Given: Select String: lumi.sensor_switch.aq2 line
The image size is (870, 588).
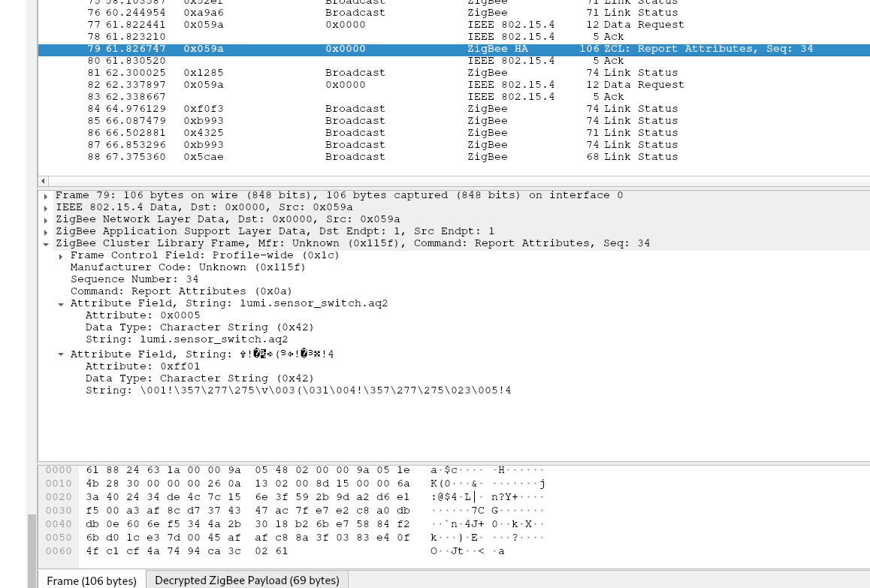Looking at the screenshot, I should (186, 339).
